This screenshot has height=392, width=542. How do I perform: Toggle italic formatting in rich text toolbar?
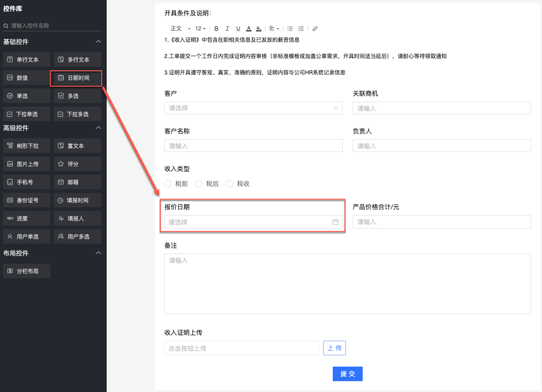coord(227,29)
